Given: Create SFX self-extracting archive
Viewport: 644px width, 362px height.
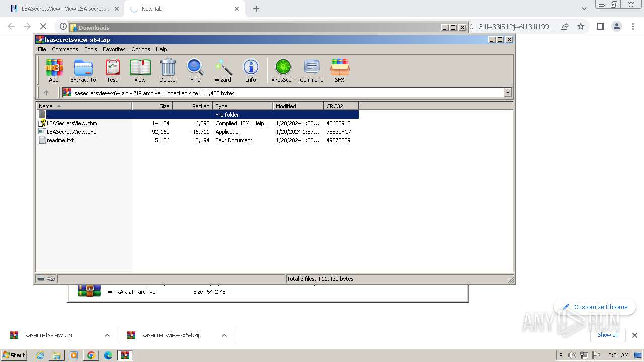Looking at the screenshot, I should click(340, 70).
